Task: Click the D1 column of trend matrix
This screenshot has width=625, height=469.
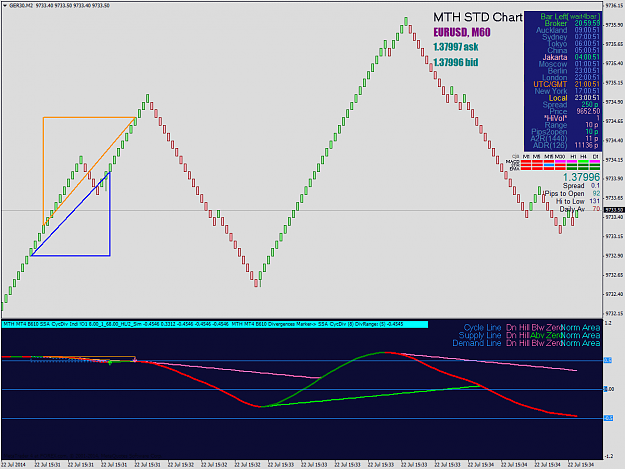Action: 595,163
